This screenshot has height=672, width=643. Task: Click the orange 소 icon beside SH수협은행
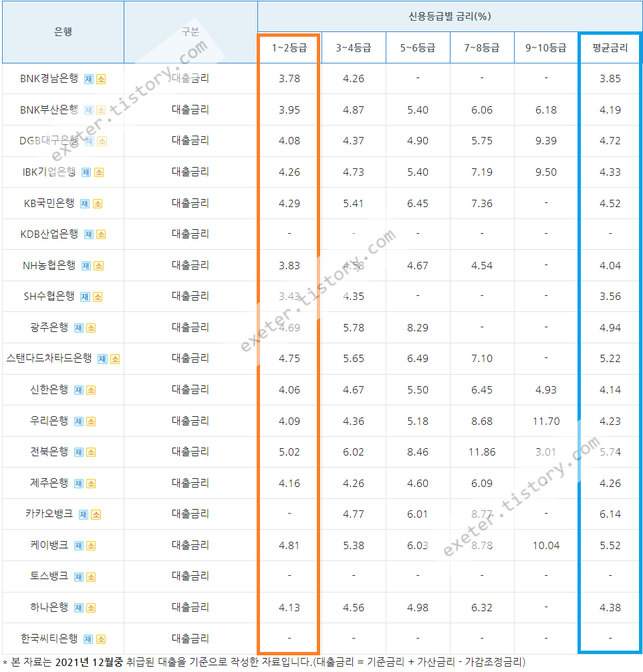click(98, 297)
